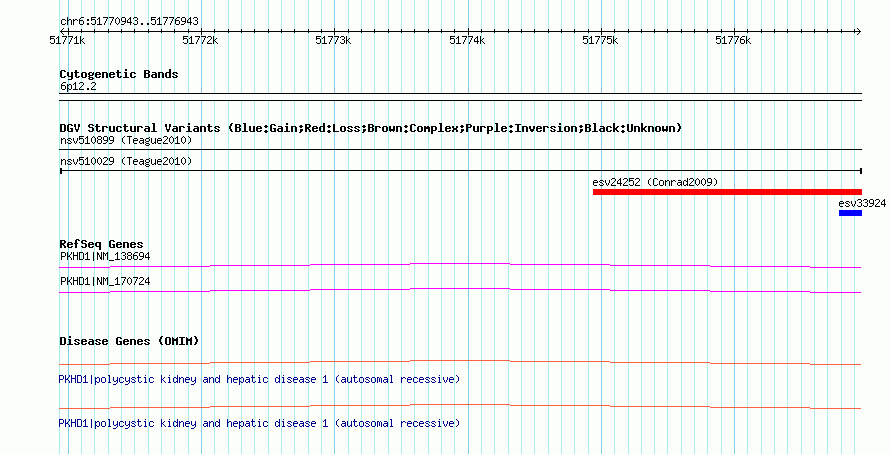The width and height of the screenshot is (890, 454).
Task: Click the 6p12.2 band label
Action: tap(78, 86)
